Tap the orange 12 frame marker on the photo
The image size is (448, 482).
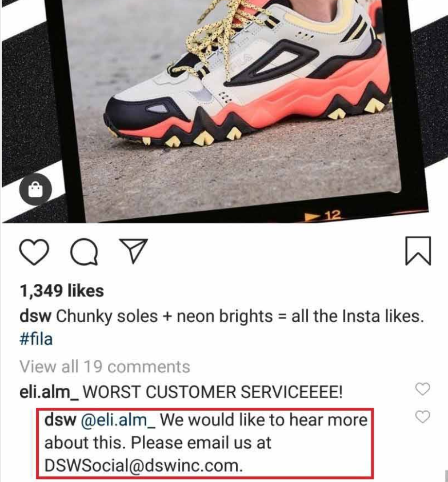(323, 216)
